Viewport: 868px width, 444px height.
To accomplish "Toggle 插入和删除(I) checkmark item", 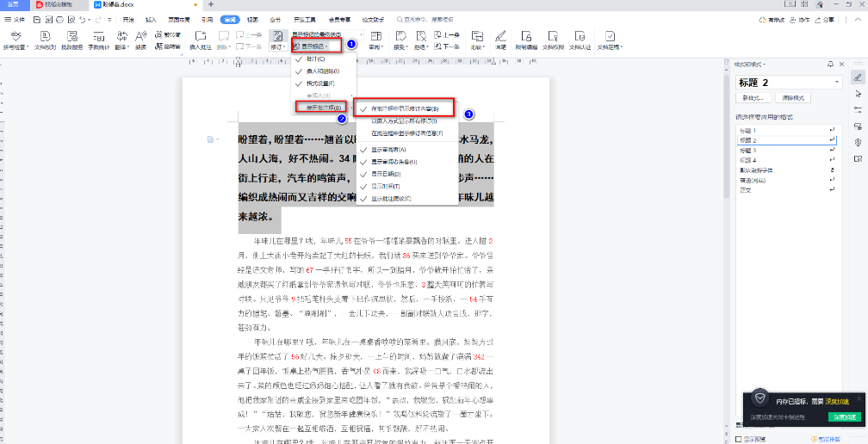I will click(324, 71).
